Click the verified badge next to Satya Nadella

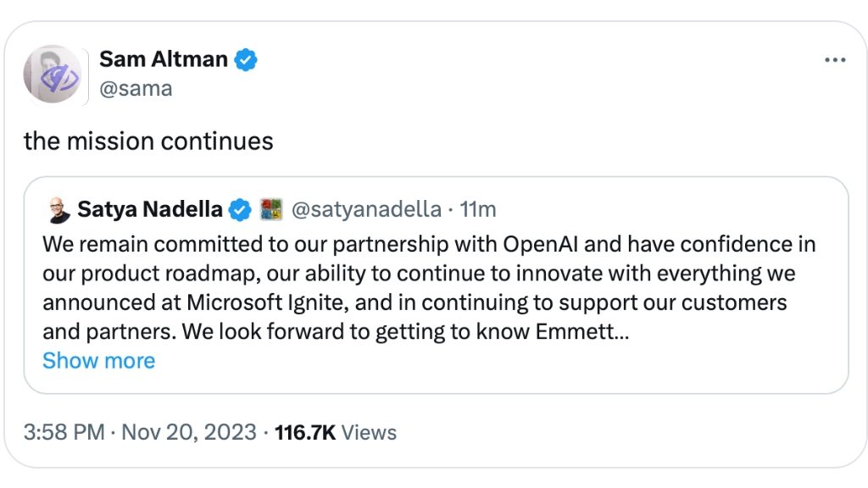pos(241,209)
